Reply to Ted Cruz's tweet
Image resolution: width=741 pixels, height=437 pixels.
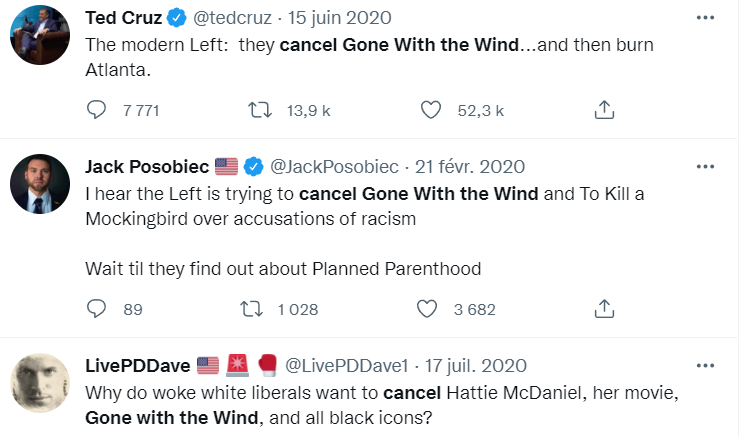pyautogui.click(x=96, y=110)
